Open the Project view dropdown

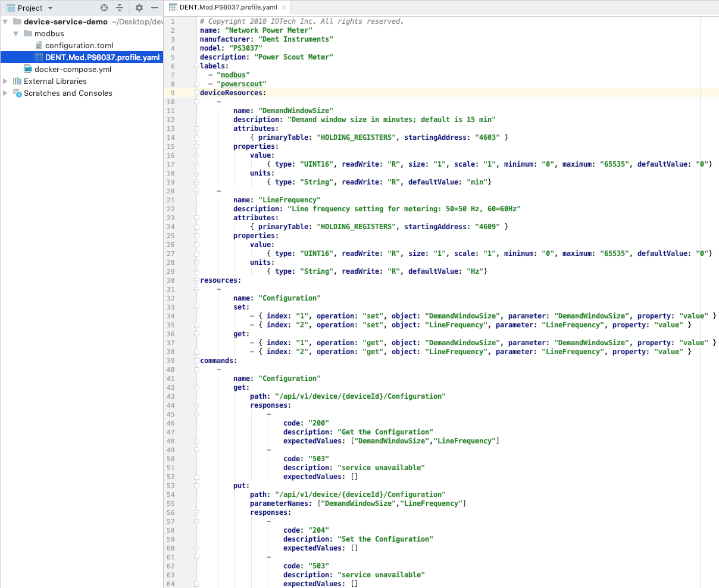pyautogui.click(x=50, y=8)
